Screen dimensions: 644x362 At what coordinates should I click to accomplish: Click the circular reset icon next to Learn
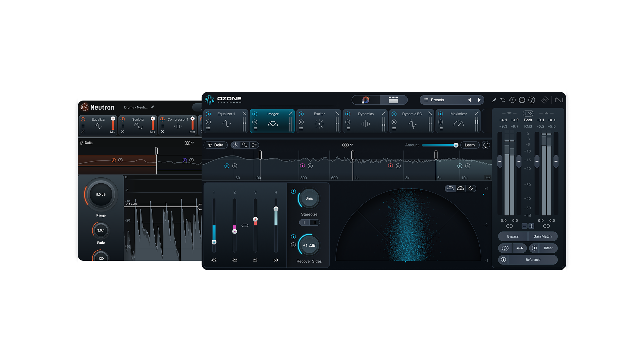pyautogui.click(x=486, y=145)
